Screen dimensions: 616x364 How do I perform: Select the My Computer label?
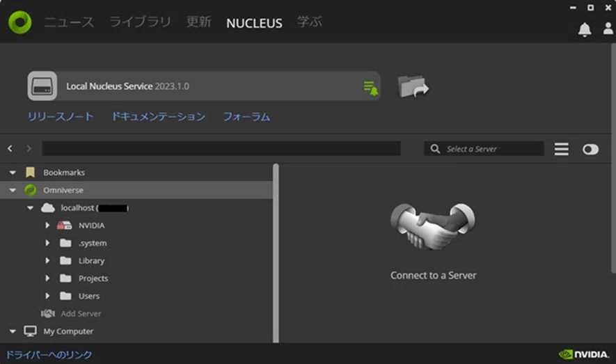coord(68,331)
